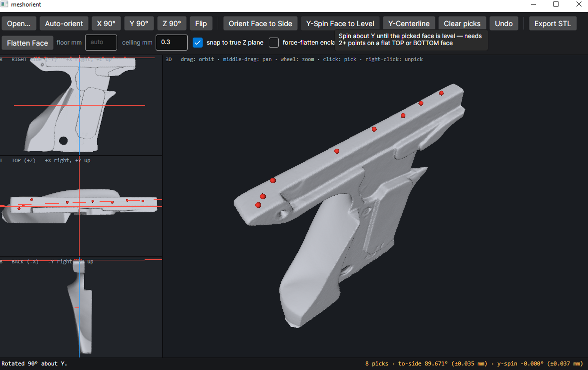The height and width of the screenshot is (370, 588).
Task: Click the Y-Centerline button
Action: coord(409,23)
